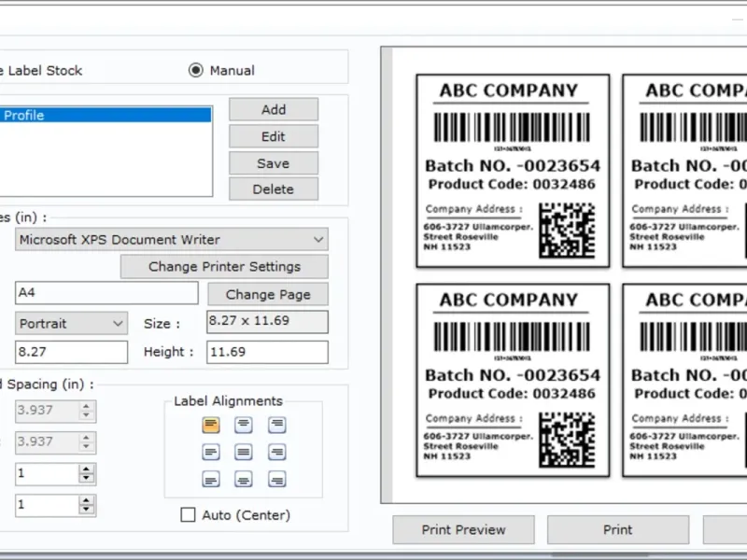The image size is (747, 560).
Task: Decrease the bottom spinner value of 1
Action: 86,510
